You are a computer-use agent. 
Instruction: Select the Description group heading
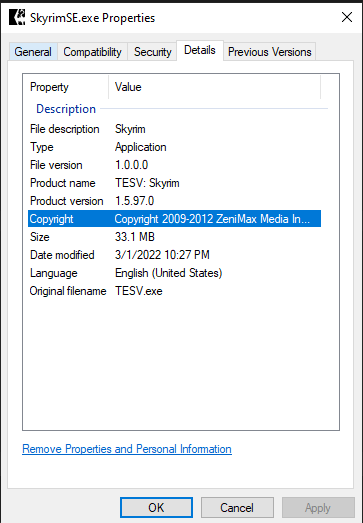click(x=66, y=109)
